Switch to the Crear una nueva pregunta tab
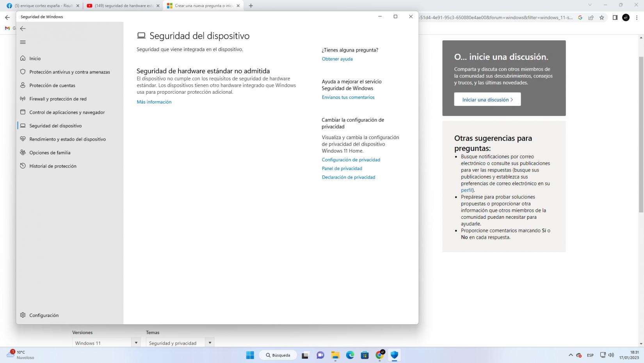 coord(203,6)
